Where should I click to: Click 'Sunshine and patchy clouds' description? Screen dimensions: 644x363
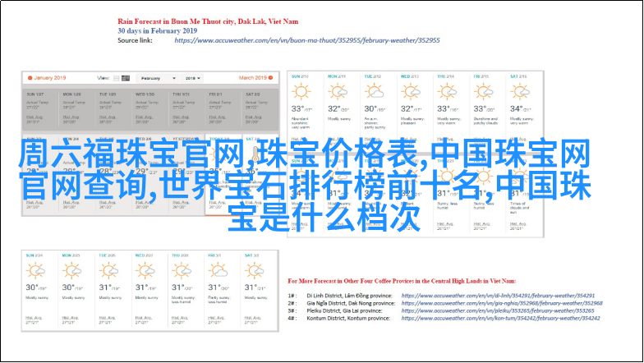485,121
